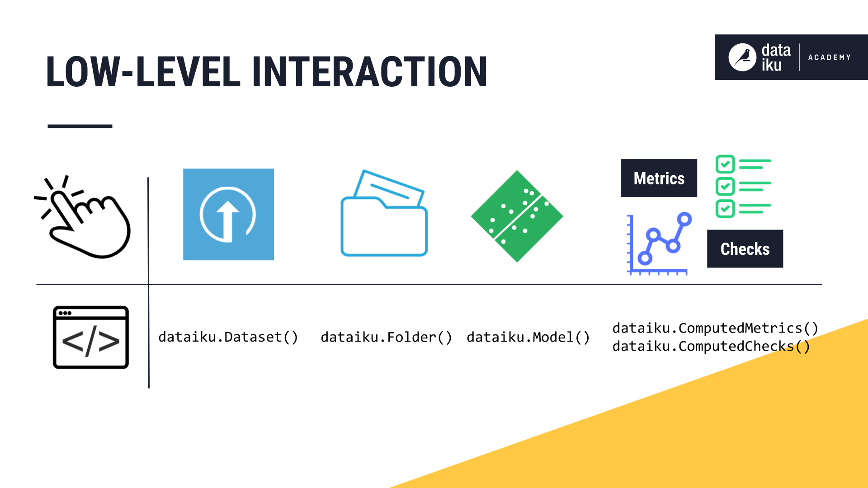The width and height of the screenshot is (868, 488).
Task: Click the code terminal icon
Action: pyautogui.click(x=90, y=340)
